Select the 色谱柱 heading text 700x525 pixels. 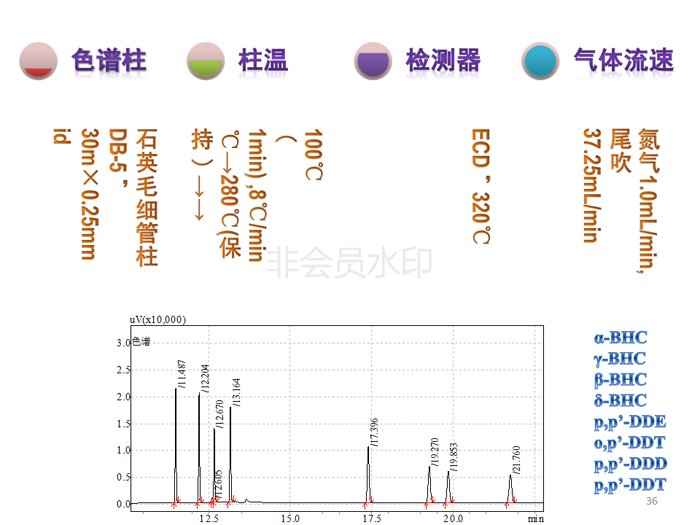[x=109, y=61]
